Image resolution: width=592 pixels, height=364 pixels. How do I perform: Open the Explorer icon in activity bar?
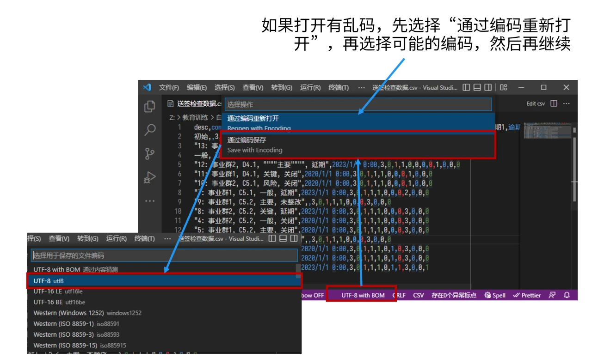pyautogui.click(x=149, y=106)
